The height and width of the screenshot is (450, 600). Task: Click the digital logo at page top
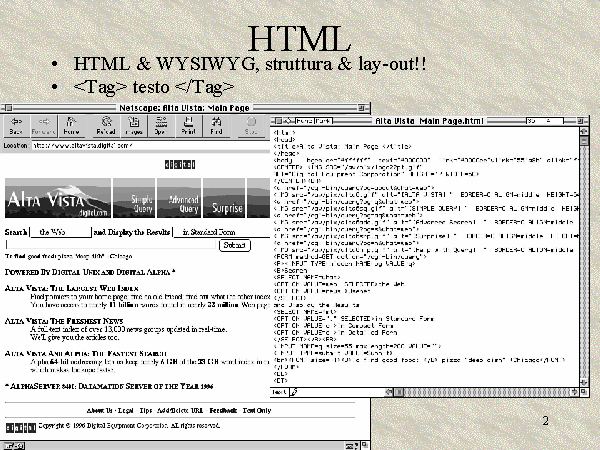180,165
